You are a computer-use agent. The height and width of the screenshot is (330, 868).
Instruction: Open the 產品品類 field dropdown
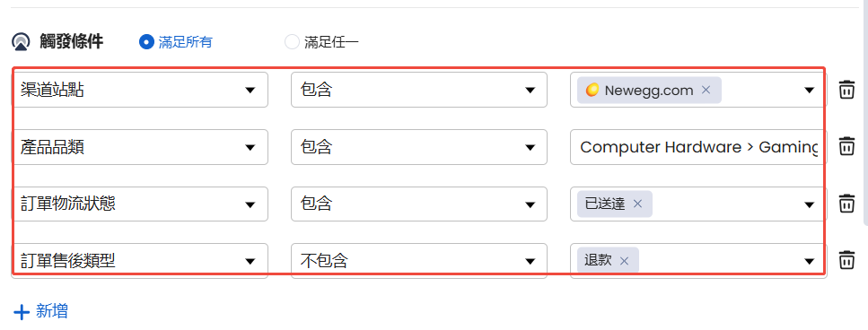click(x=139, y=147)
